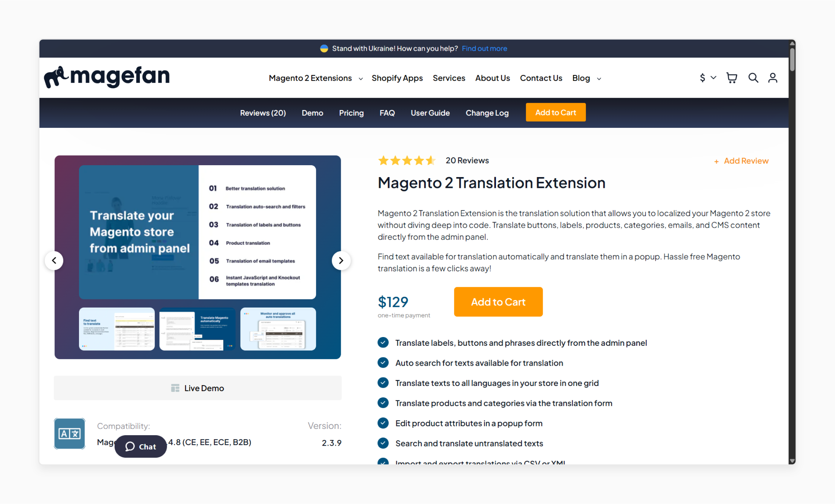Image resolution: width=835 pixels, height=504 pixels.
Task: Click the $129 price text
Action: (393, 302)
